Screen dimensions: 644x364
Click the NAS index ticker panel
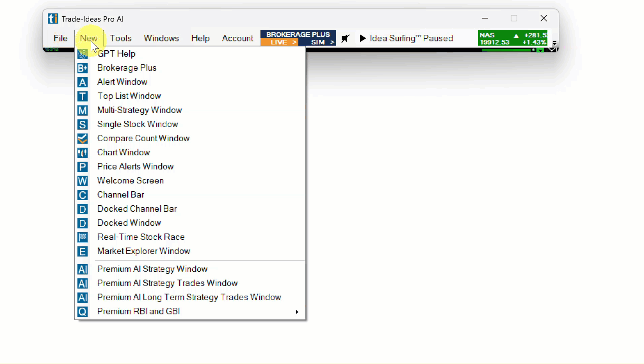513,38
